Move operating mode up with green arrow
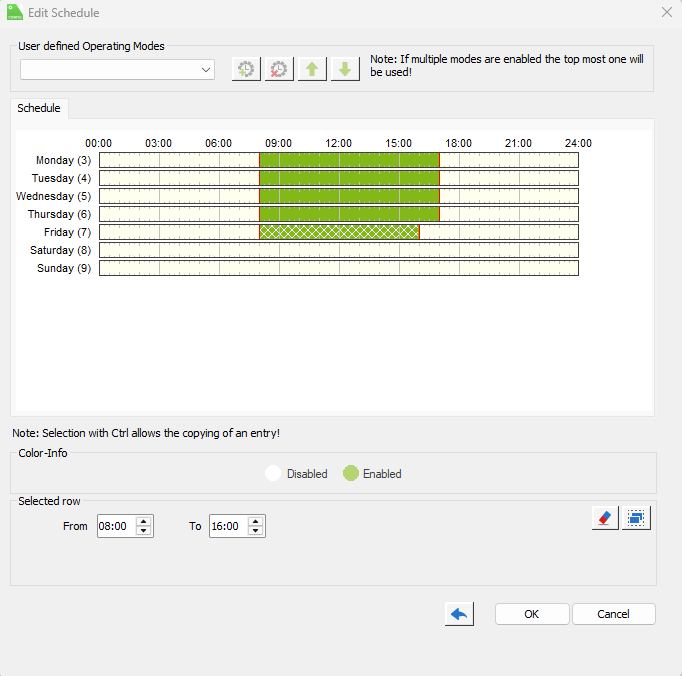 (x=312, y=70)
